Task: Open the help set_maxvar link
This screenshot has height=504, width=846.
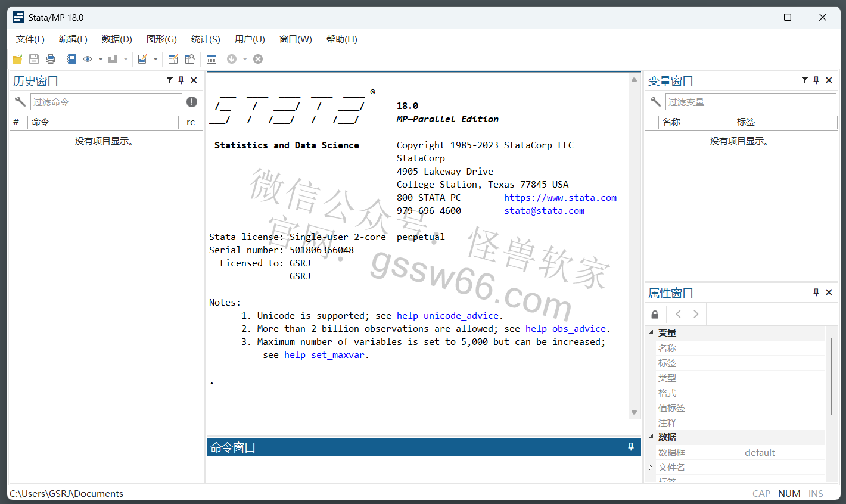Action: 324,355
